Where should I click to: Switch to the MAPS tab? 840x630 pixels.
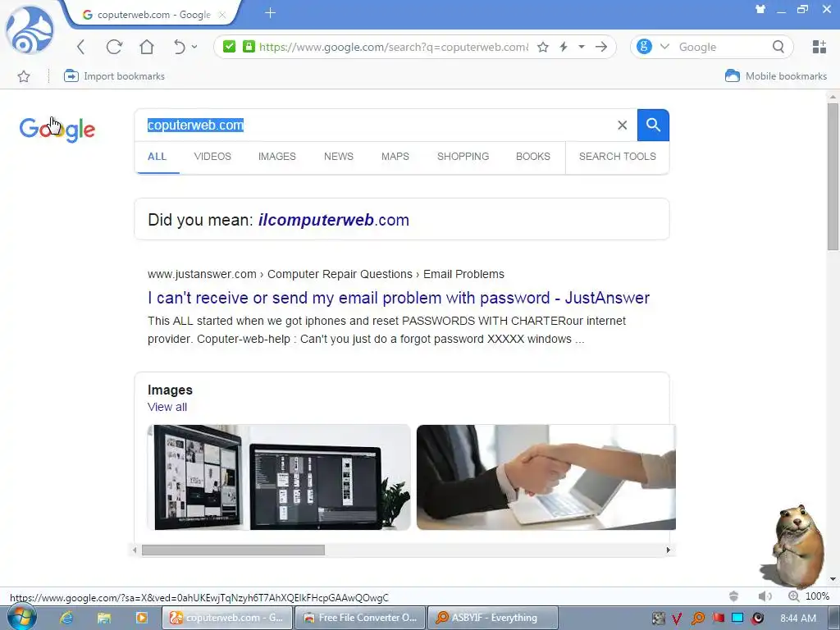[x=395, y=157]
